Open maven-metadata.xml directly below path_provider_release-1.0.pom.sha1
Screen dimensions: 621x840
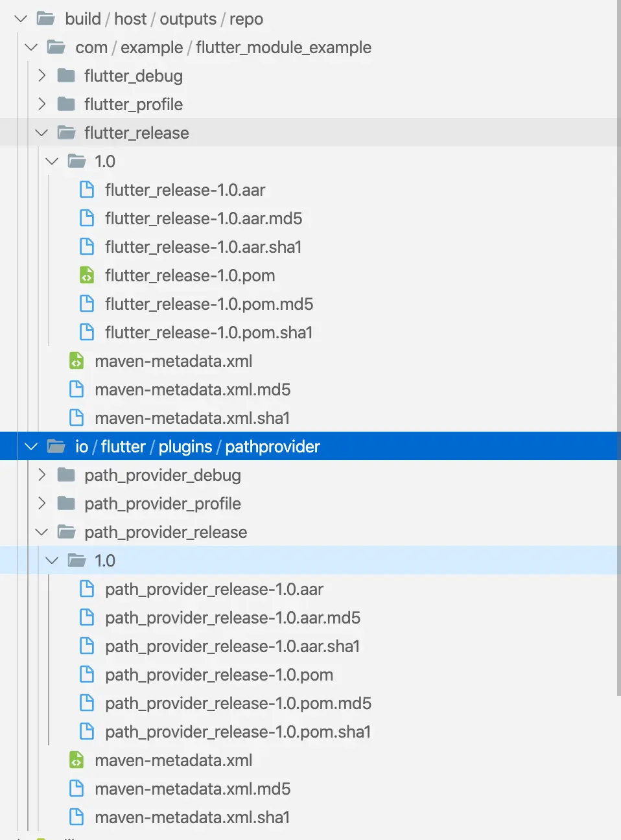pyautogui.click(x=174, y=760)
